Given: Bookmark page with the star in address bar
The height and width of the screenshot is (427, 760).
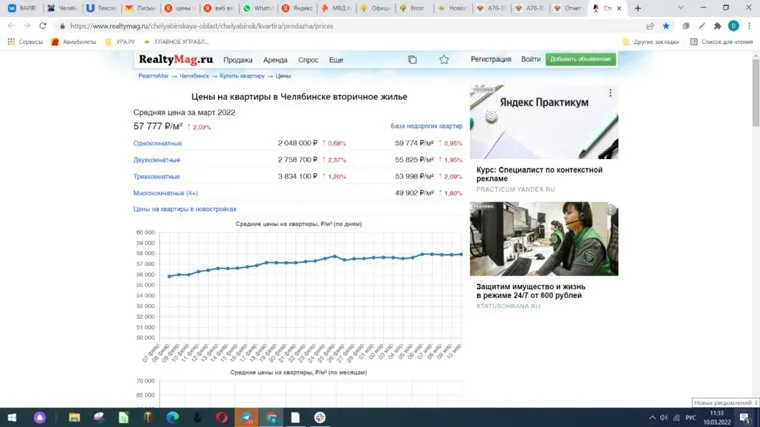Looking at the screenshot, I should pyautogui.click(x=666, y=26).
